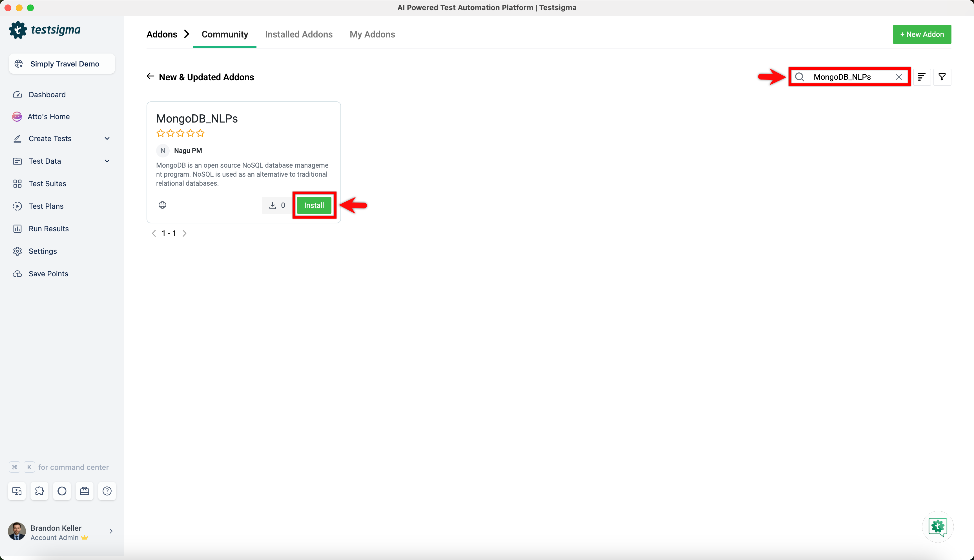974x560 pixels.
Task: Install the MongoDB_NLPs addon
Action: (x=314, y=205)
